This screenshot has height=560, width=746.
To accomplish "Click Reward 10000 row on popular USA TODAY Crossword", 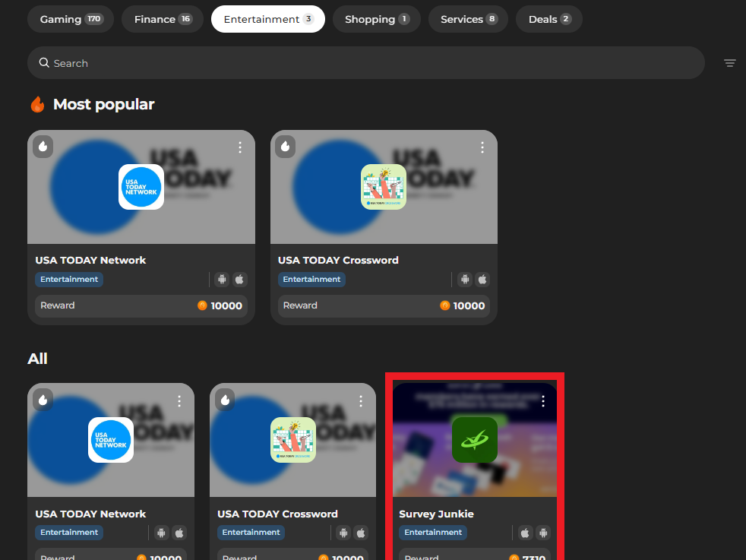I will pyautogui.click(x=384, y=306).
